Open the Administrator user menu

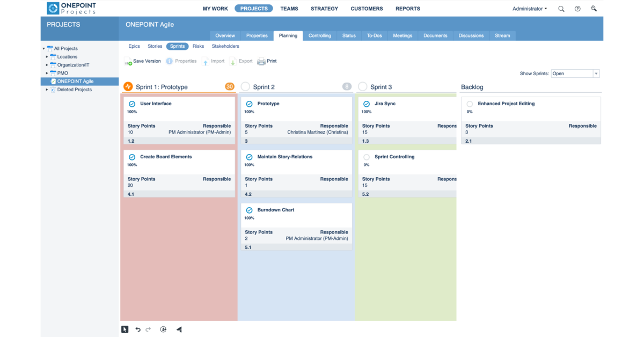coord(530,9)
